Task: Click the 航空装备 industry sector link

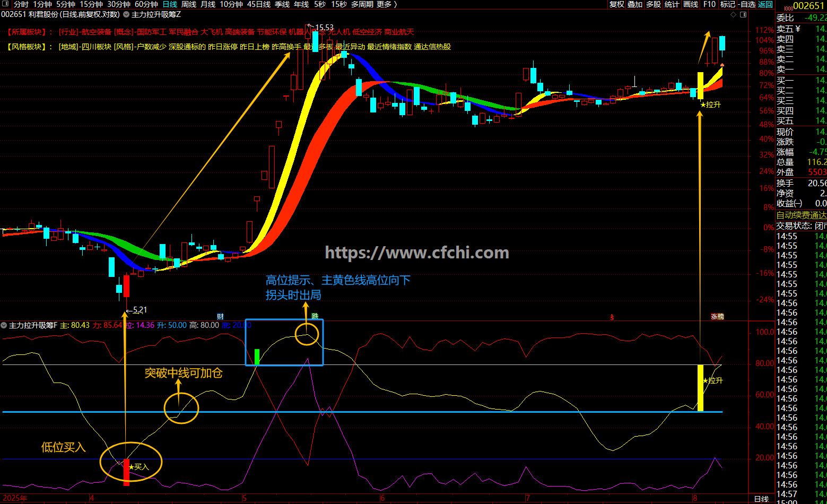Action: pos(97,32)
